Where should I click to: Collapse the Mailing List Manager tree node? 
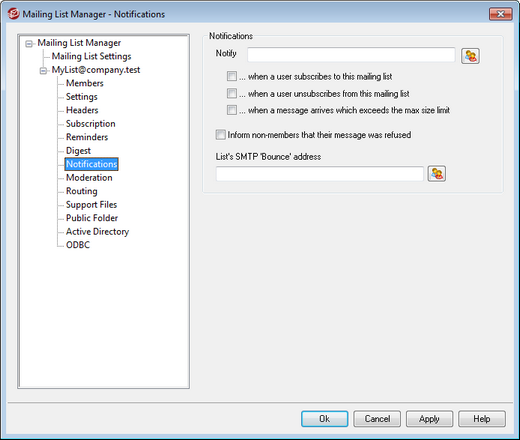[x=29, y=44]
